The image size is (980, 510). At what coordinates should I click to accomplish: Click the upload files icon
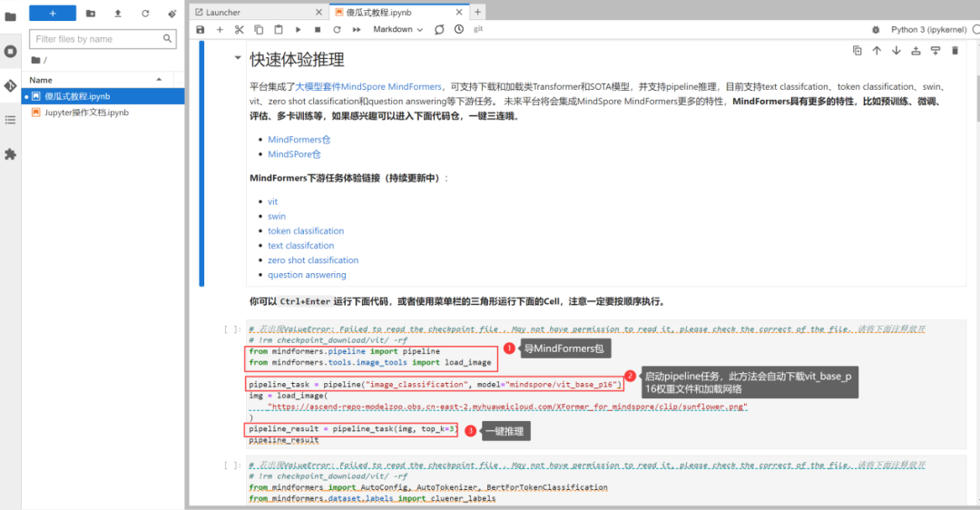(118, 13)
